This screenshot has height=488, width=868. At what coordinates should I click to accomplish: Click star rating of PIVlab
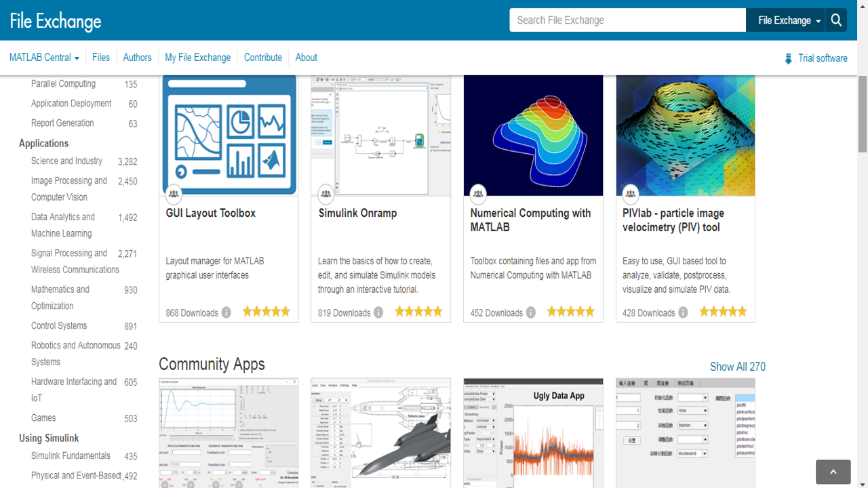click(x=724, y=312)
